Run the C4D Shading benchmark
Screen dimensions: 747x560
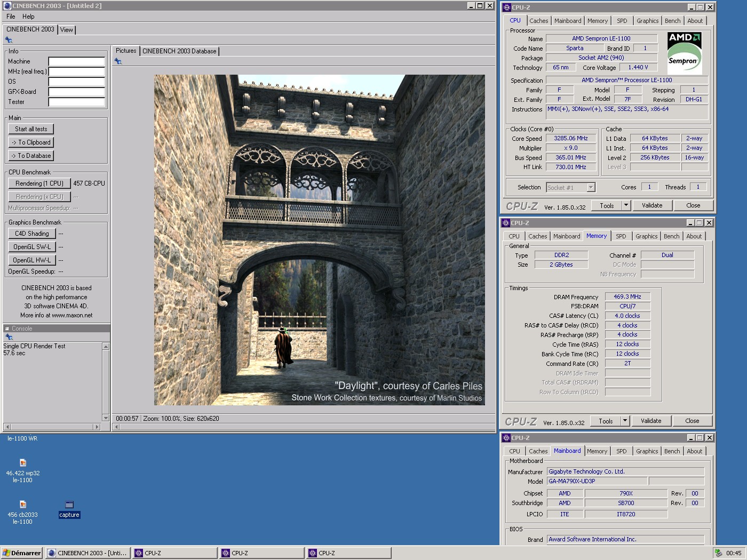(32, 234)
